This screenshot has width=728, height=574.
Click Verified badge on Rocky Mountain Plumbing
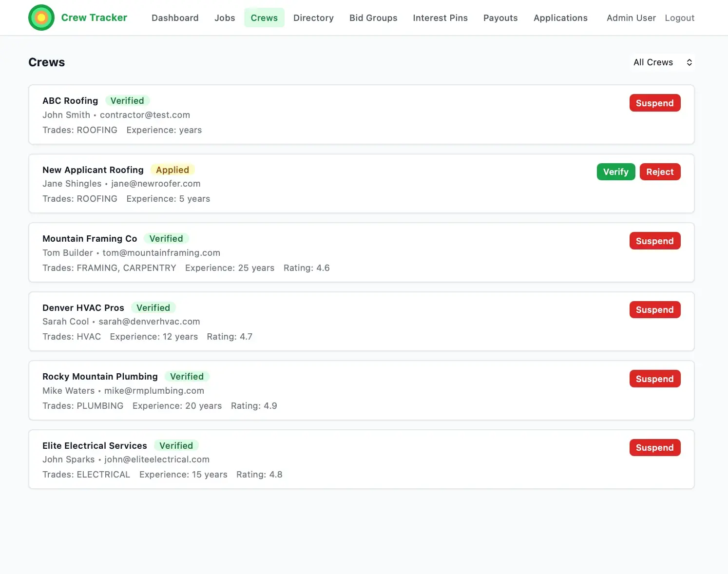(187, 377)
